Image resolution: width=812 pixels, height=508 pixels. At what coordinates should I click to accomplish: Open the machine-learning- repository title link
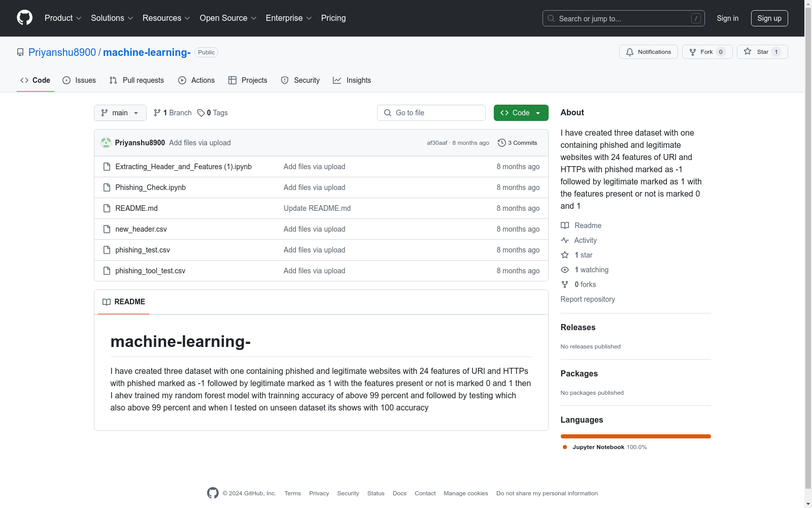pyautogui.click(x=147, y=52)
